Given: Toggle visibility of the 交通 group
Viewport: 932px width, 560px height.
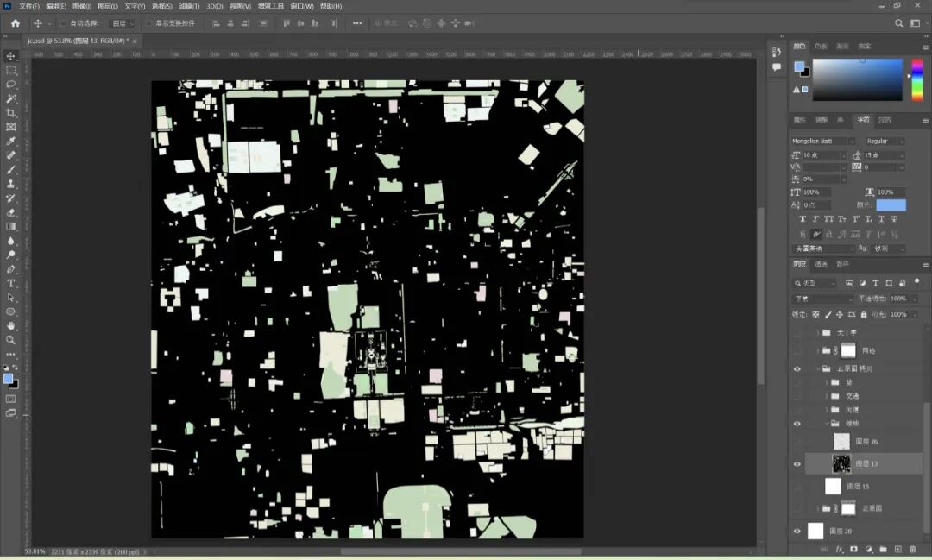Looking at the screenshot, I should (x=797, y=396).
